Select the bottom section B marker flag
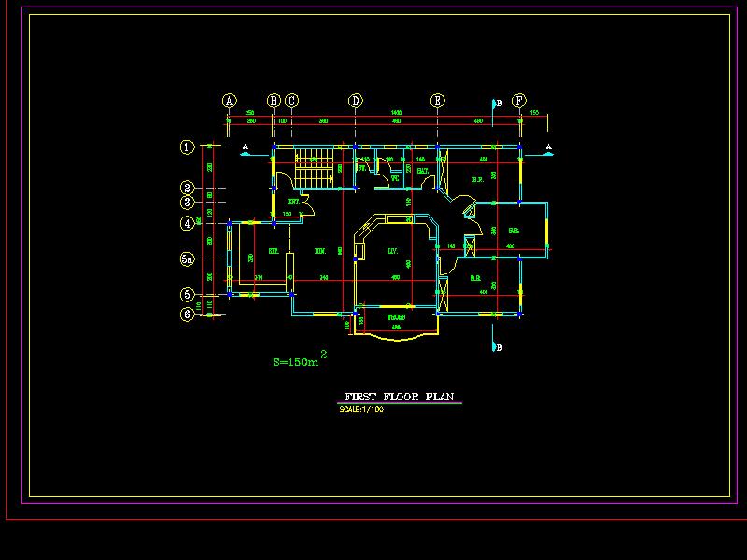The width and height of the screenshot is (747, 560). (495, 347)
